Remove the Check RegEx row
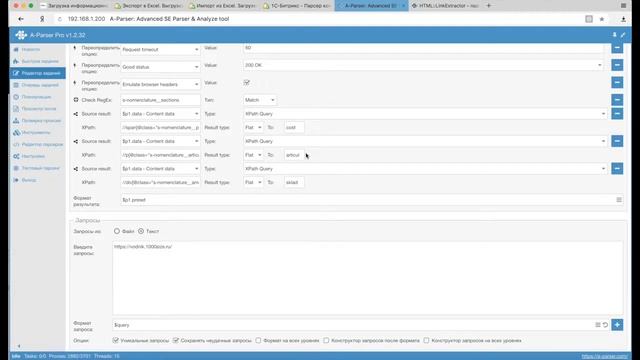The height and width of the screenshot is (360, 640). click(x=617, y=100)
